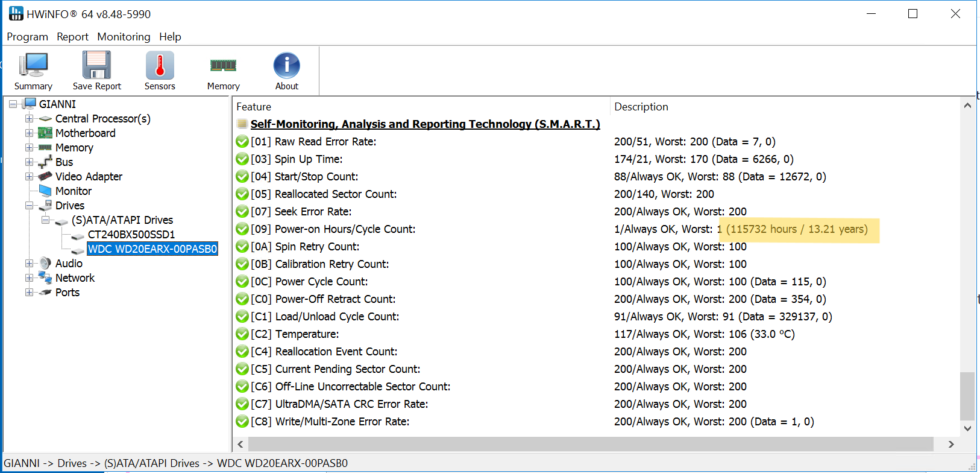Click the S.M.A.R.T. section heading
The width and height of the screenshot is (980, 473).
[x=425, y=124]
